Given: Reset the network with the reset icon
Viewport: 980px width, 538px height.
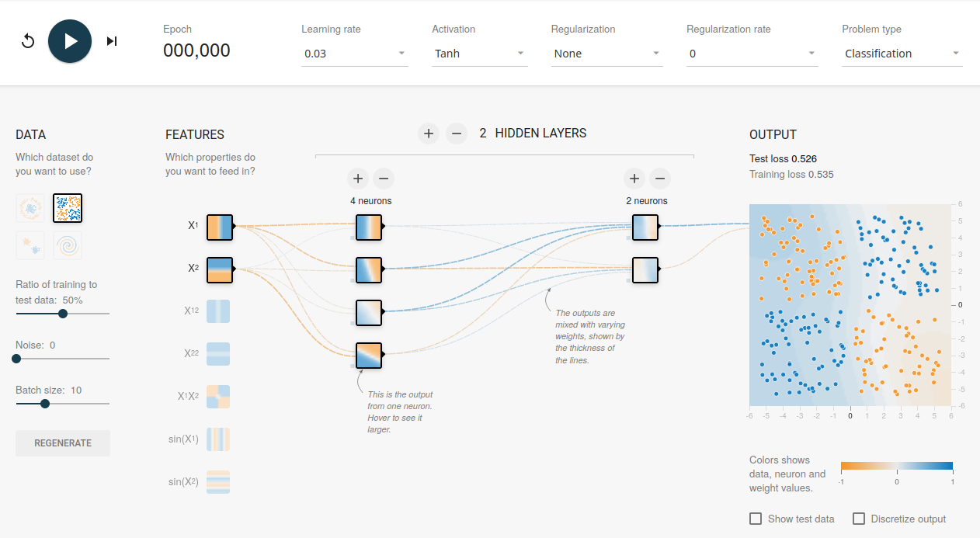Looking at the screenshot, I should [x=28, y=41].
